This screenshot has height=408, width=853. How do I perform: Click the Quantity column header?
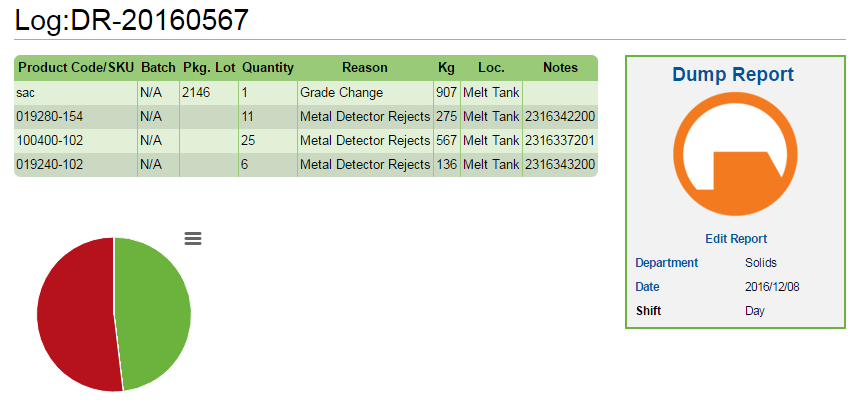click(x=268, y=68)
